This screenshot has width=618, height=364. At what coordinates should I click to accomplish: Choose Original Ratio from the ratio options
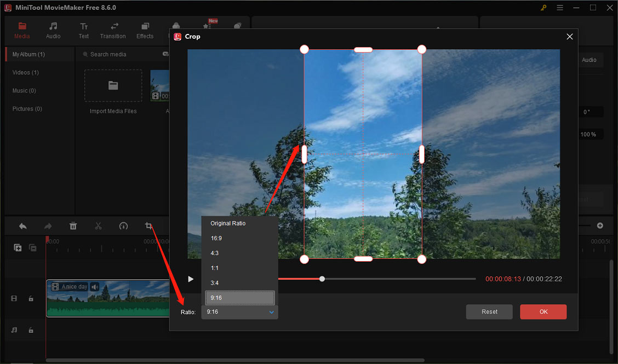(227, 223)
